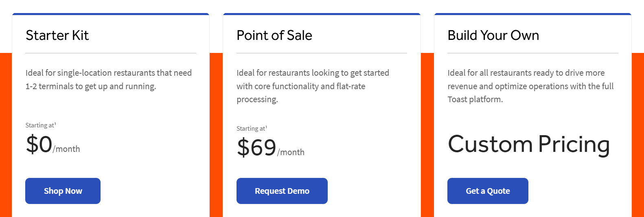Click the Custom Pricing text
Image resolution: width=644 pixels, height=217 pixels.
528,145
